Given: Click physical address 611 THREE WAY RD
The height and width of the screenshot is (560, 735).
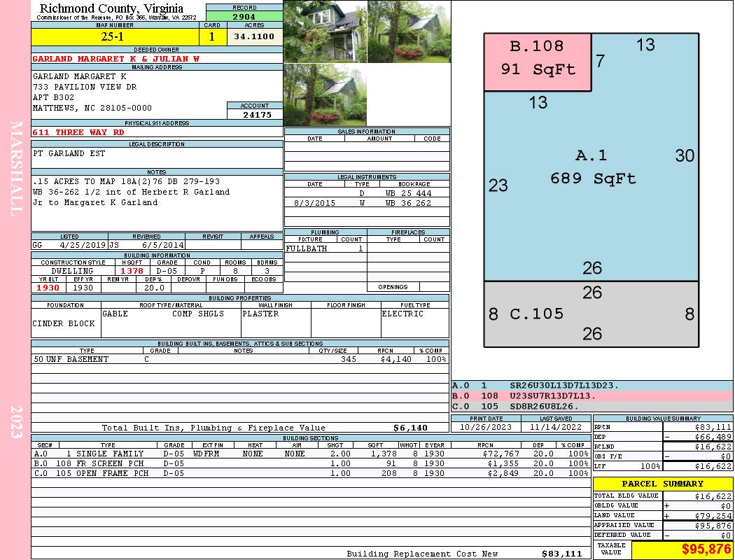Looking at the screenshot, I should click(x=78, y=132).
